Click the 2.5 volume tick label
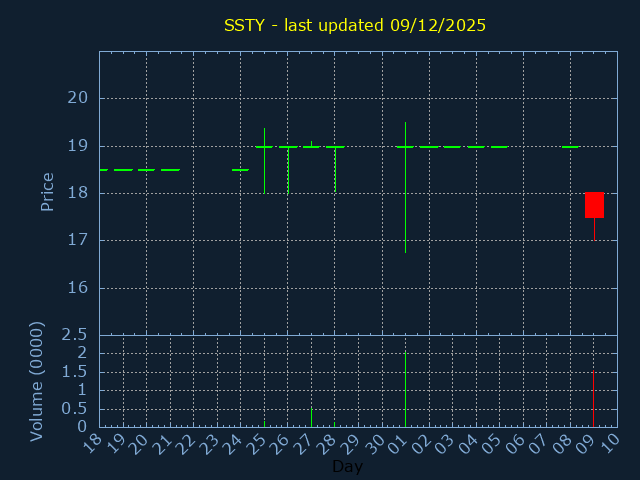640x480 pixels. [x=74, y=334]
